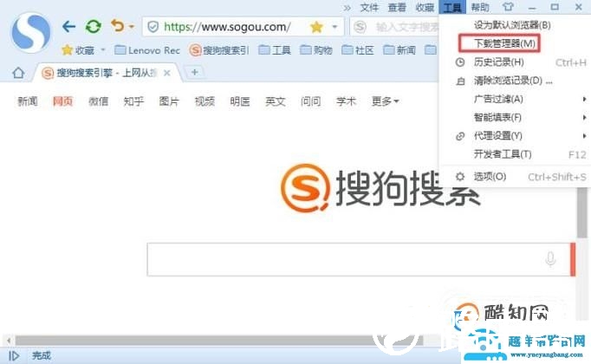The image size is (591, 364).
Task: Expand 智能填表(F) submenu
Action: [x=515, y=118]
